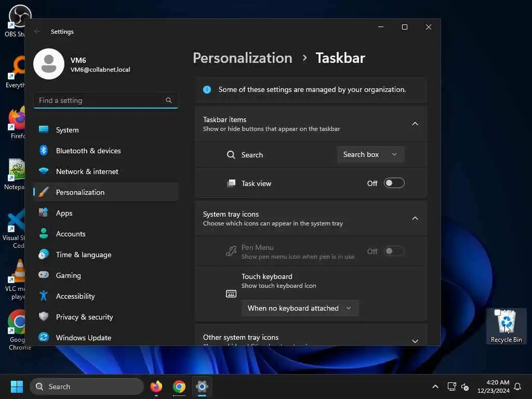Select the VLC media player desktop shortcut
The height and width of the screenshot is (399, 532).
coord(15,280)
